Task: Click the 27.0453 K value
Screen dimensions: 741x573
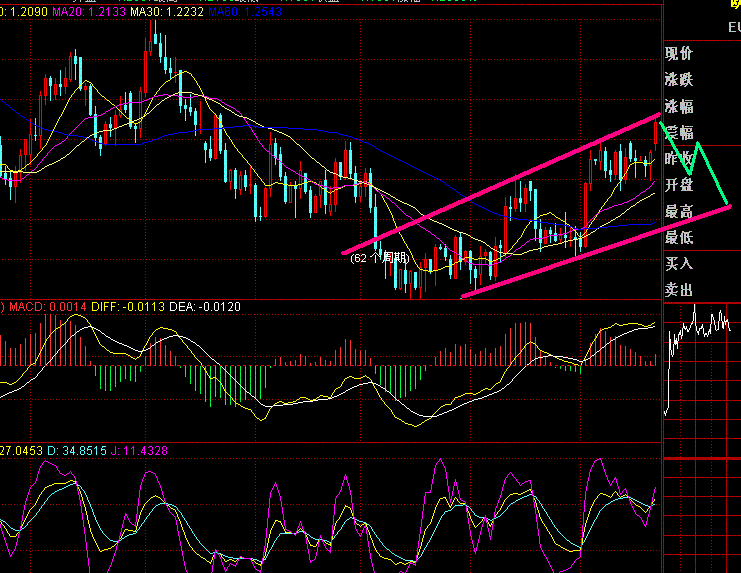Action: [21, 451]
